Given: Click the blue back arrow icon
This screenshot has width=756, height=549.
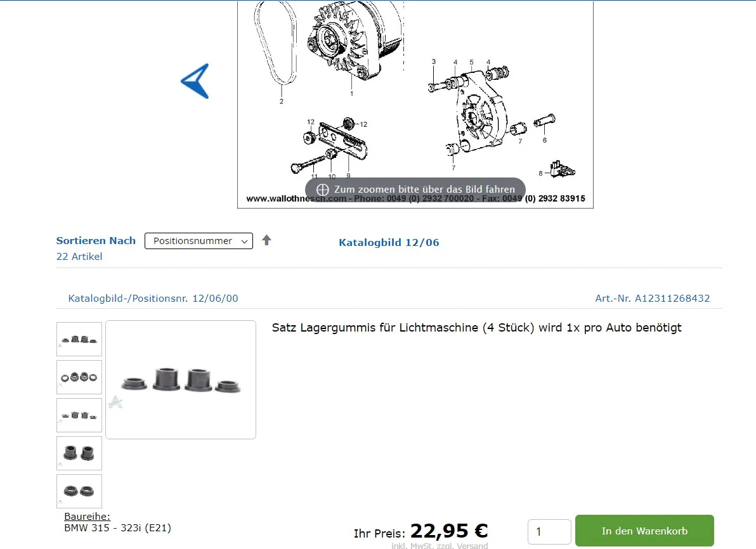Looking at the screenshot, I should click(x=195, y=81).
